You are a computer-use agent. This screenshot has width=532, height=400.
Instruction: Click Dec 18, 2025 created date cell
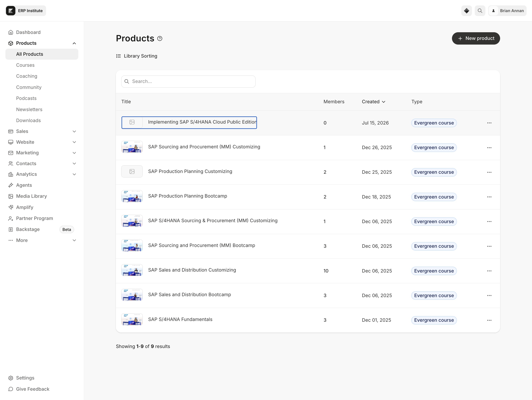point(376,197)
